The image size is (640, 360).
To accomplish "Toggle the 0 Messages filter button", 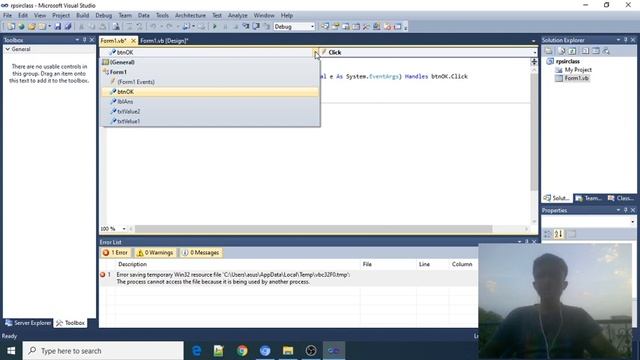I will 201,253.
